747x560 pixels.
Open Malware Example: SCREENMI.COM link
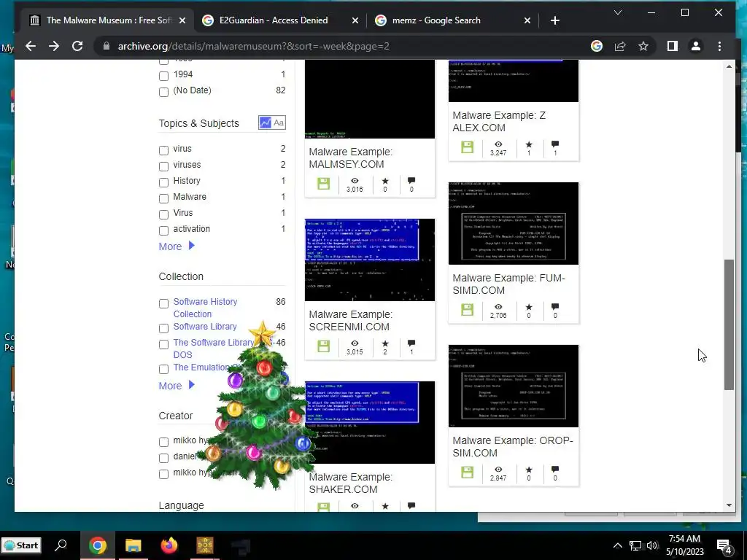pyautogui.click(x=351, y=321)
